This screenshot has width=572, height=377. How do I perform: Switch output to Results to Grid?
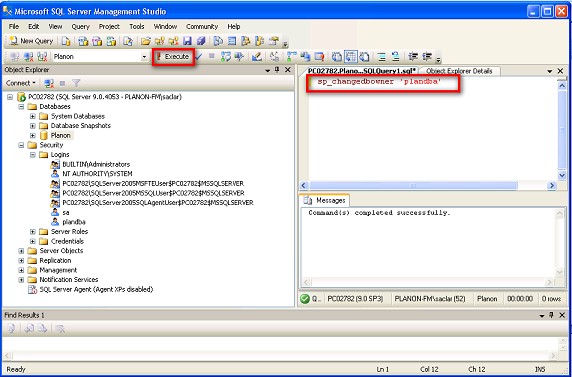pyautogui.click(x=351, y=57)
